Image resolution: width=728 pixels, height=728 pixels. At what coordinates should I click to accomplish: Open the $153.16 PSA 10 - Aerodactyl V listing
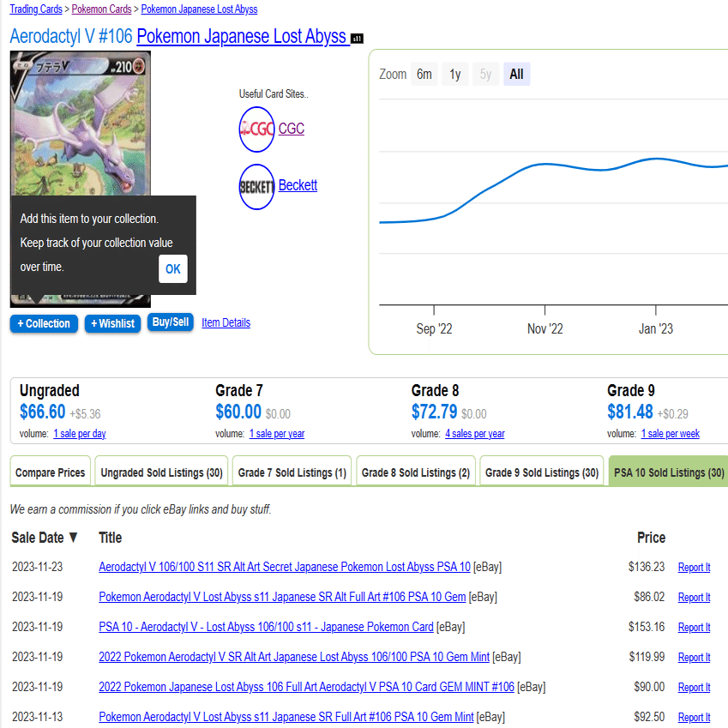(266, 627)
